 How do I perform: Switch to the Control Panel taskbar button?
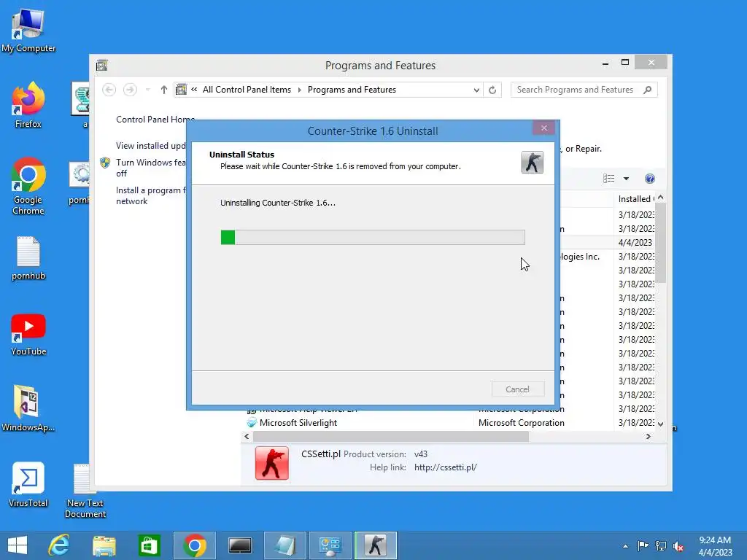pyautogui.click(x=330, y=545)
